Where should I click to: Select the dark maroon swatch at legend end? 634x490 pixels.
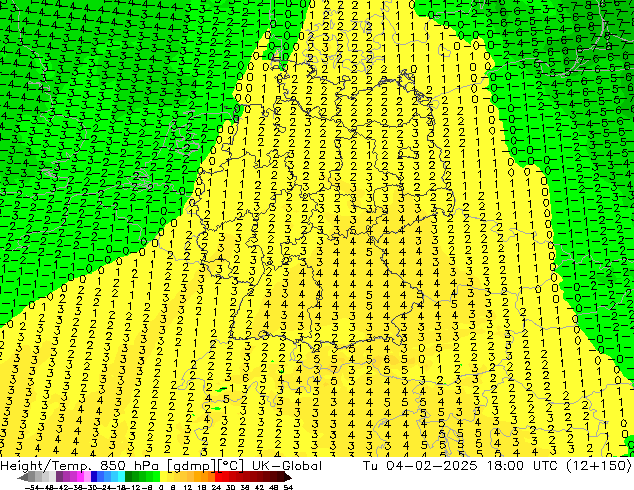point(280,477)
